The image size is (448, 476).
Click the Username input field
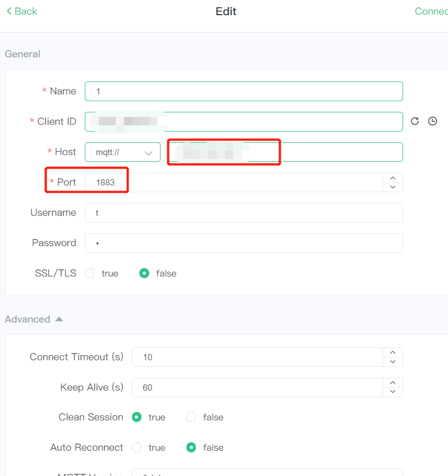tap(244, 212)
